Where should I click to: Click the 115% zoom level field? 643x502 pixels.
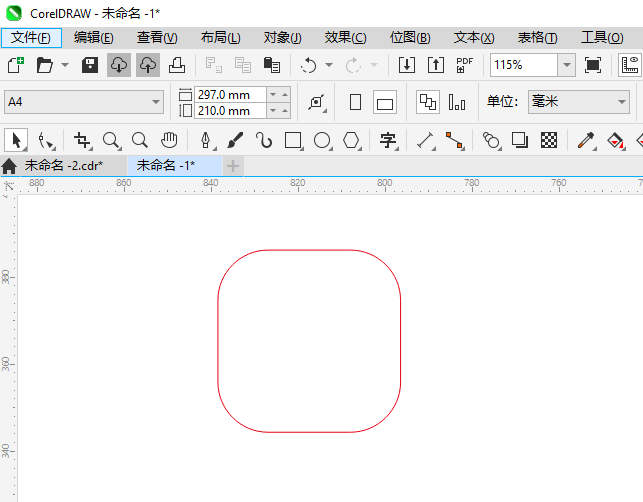pyautogui.click(x=524, y=65)
